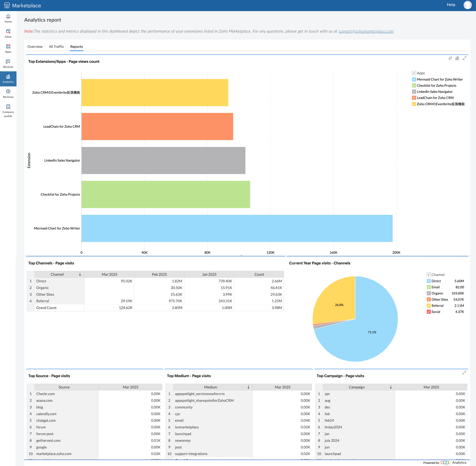The image size is (476, 466).
Task: Open the Apps sidebar icon
Action: (8, 48)
